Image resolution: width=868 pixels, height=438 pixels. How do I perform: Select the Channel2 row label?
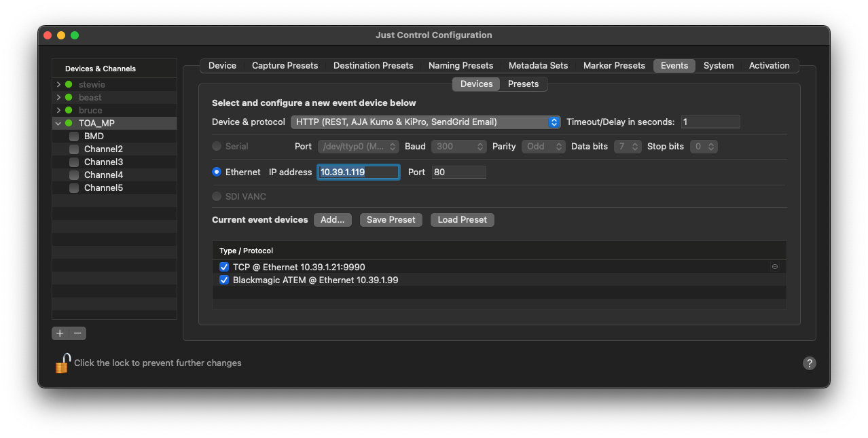click(x=103, y=149)
